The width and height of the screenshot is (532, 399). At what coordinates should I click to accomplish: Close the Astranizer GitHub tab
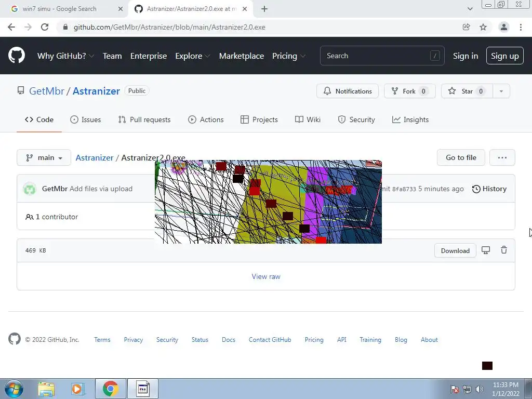(x=245, y=9)
